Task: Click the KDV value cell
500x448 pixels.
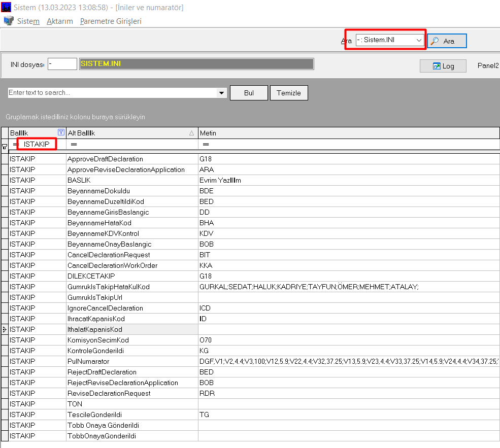Action: [x=349, y=233]
